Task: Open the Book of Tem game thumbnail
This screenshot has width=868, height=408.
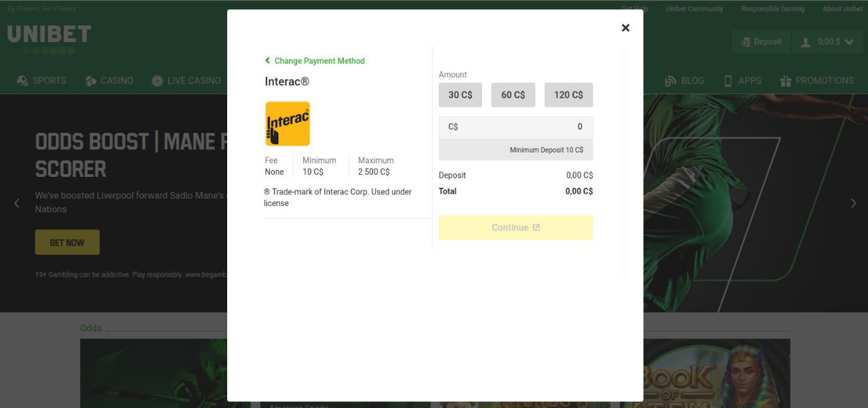Action: point(705,373)
